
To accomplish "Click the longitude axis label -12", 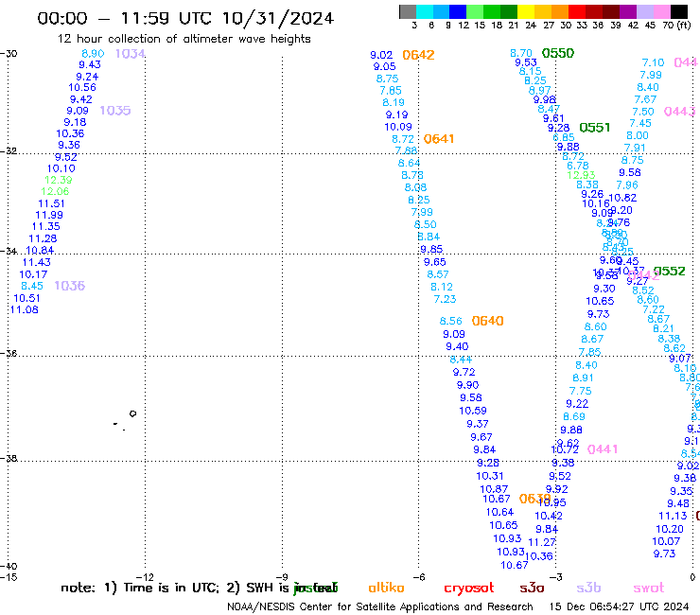I will [x=145, y=577].
